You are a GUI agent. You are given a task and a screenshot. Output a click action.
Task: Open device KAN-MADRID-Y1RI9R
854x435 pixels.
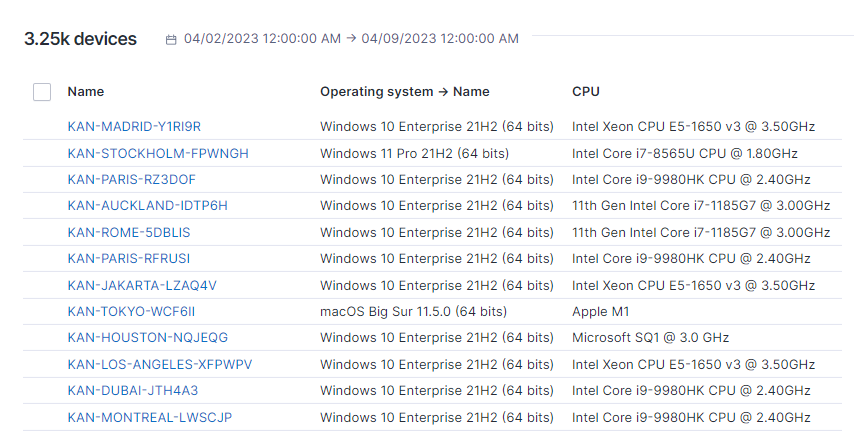pos(134,127)
